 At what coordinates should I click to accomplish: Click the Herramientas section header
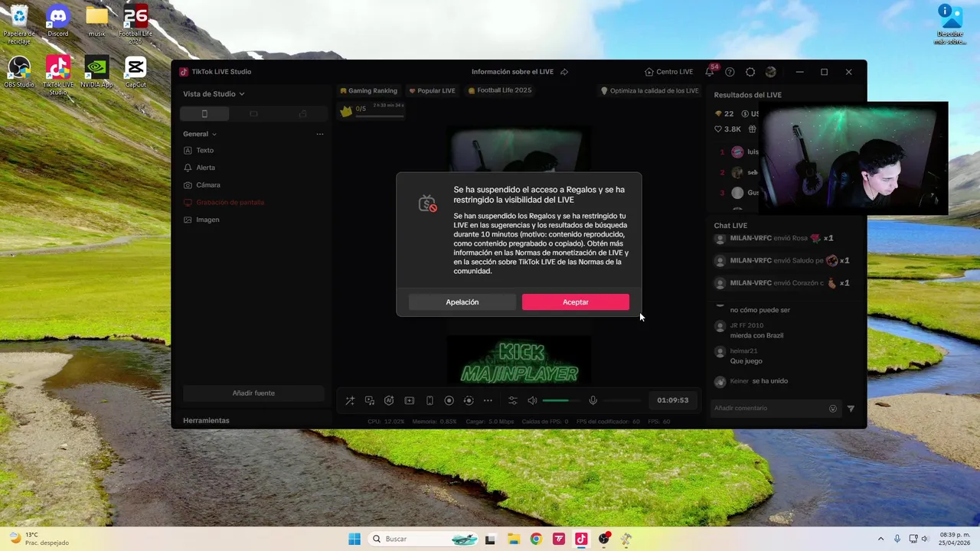(x=206, y=421)
